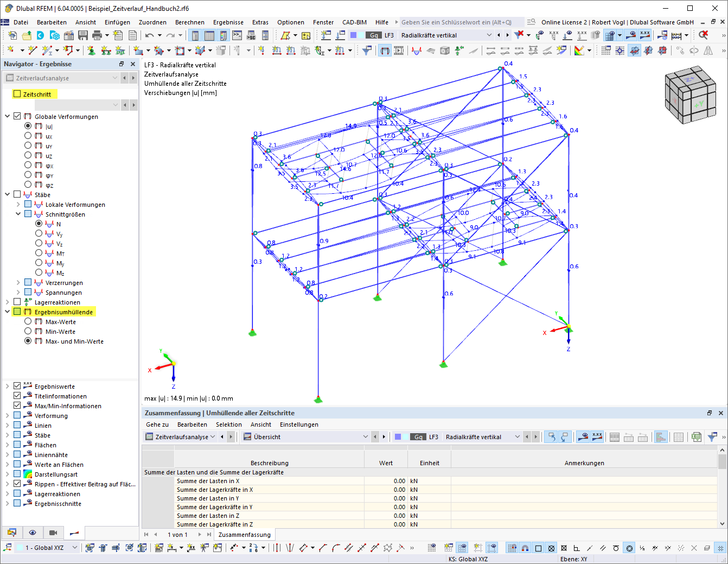The width and height of the screenshot is (728, 564).
Task: Click the Save floppy disk icon
Action: click(x=83, y=35)
